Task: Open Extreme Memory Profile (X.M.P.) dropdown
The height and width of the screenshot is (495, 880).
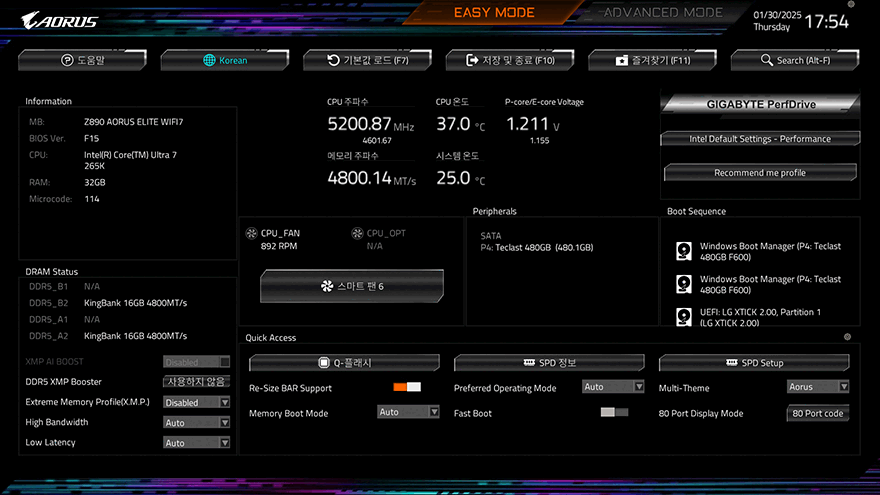Action: point(196,402)
